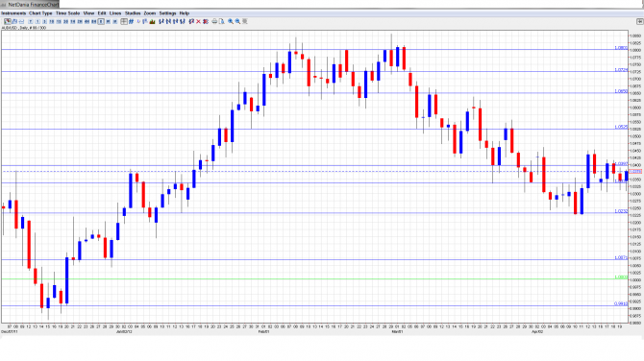Screen dimensions: 644x361
Task: Select the 1.0525 horizontal line label
Action: coord(621,127)
